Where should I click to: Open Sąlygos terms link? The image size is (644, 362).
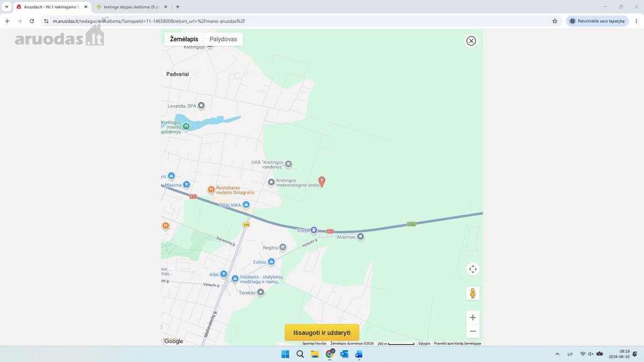tap(424, 343)
